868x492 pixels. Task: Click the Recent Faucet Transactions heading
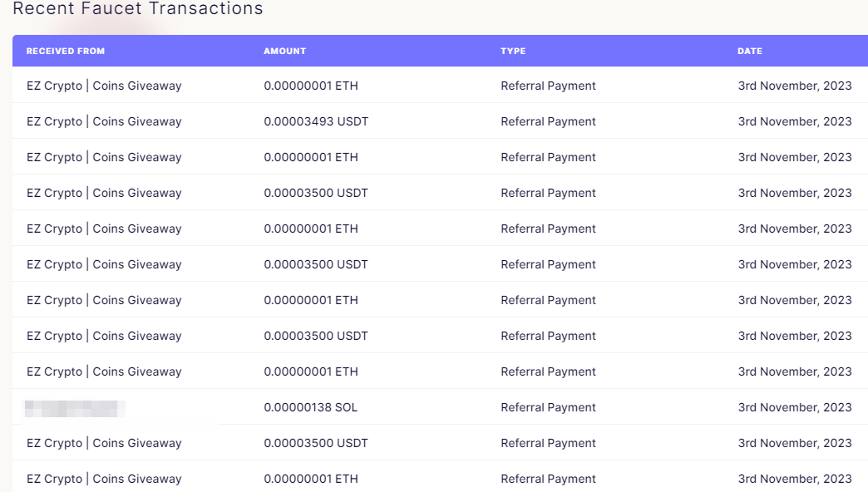[138, 8]
